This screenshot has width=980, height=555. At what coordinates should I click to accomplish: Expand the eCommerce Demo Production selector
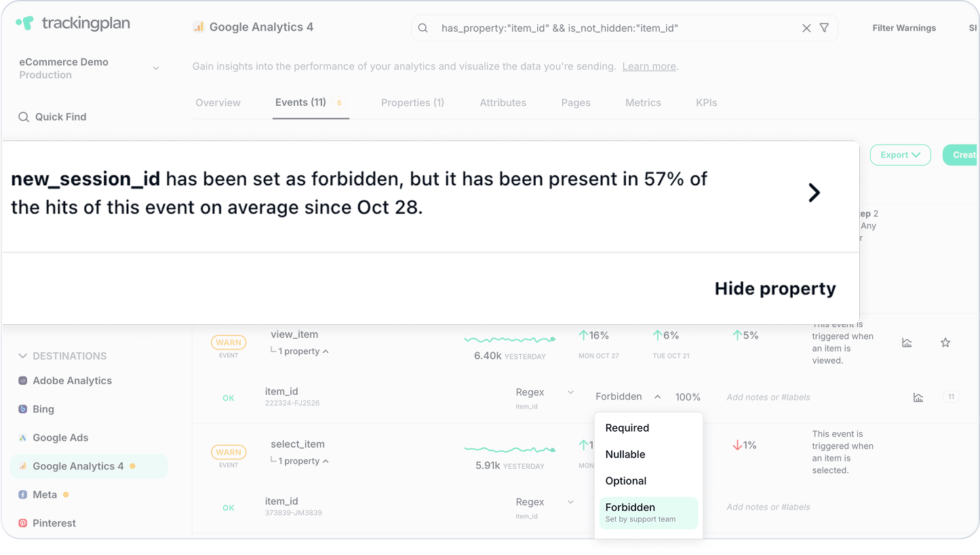pos(89,68)
